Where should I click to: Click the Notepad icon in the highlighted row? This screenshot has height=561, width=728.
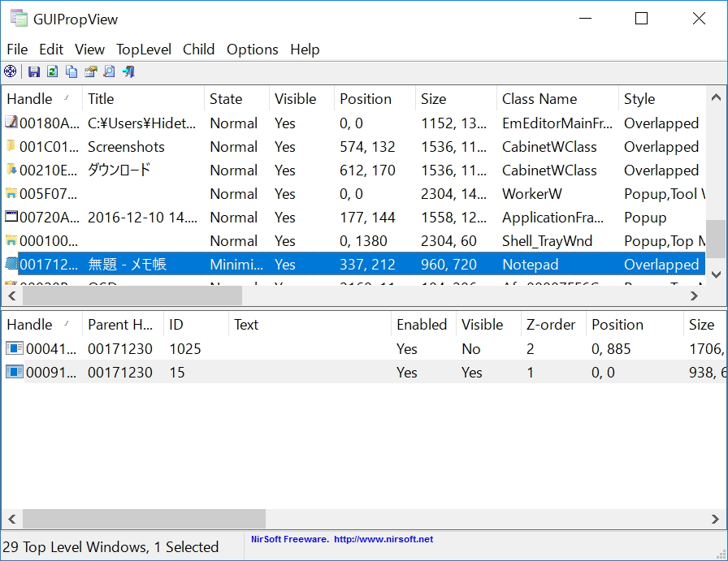click(10, 265)
